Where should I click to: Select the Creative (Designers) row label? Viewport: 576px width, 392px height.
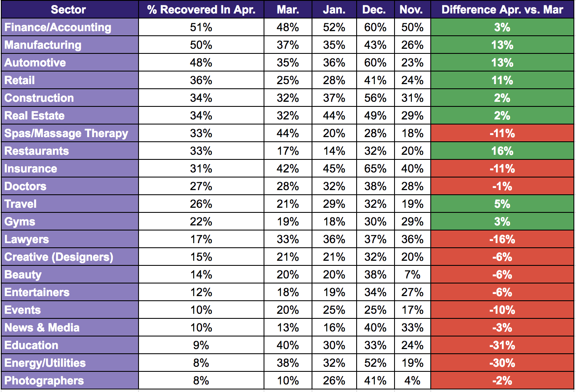point(59,257)
